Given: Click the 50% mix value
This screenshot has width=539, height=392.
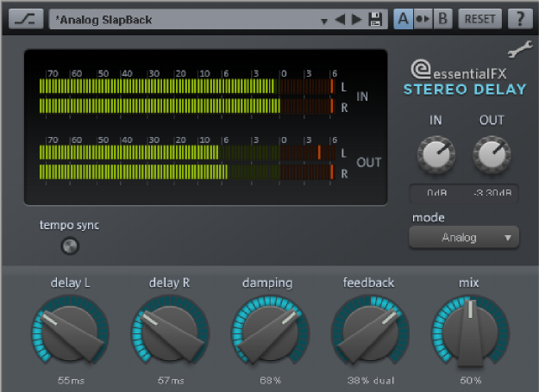Looking at the screenshot, I should (471, 380).
